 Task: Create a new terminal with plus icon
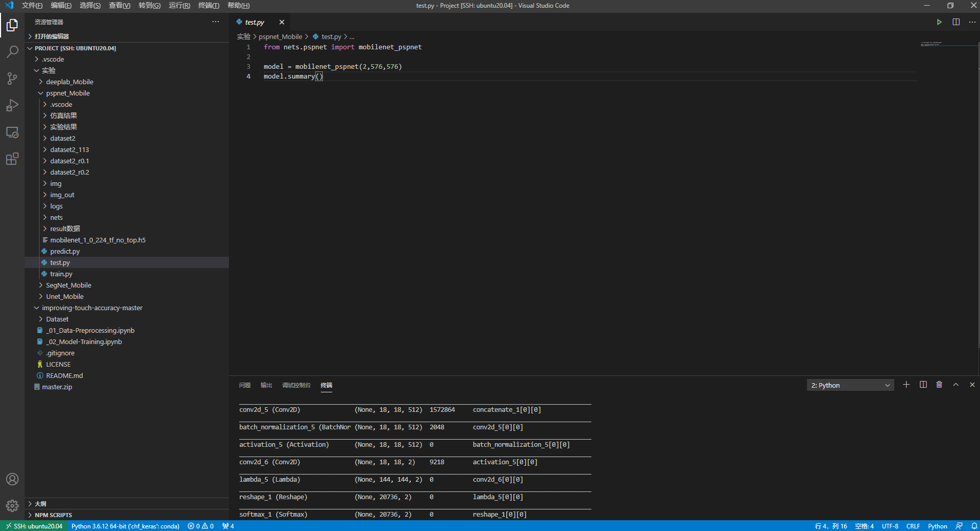pos(906,384)
